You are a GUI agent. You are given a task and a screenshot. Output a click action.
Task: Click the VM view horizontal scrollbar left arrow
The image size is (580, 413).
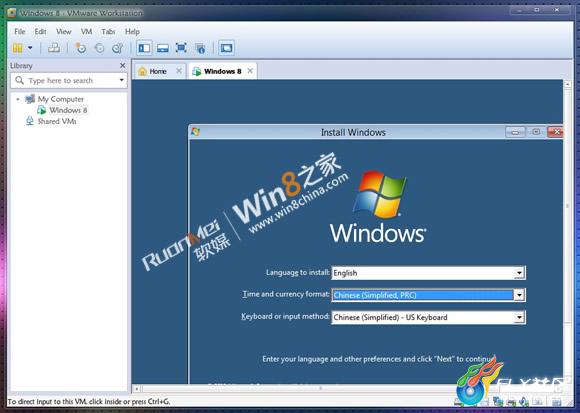136,389
